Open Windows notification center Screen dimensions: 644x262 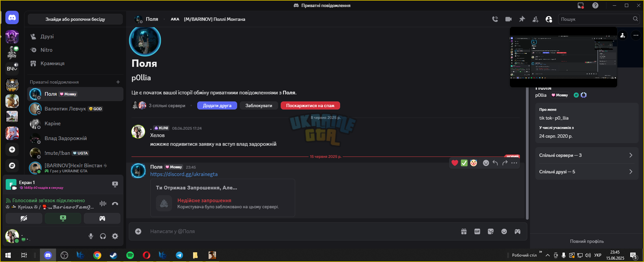[634, 256]
